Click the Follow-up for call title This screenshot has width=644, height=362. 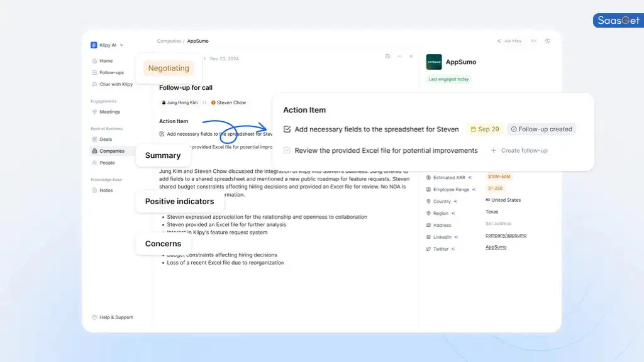pyautogui.click(x=186, y=87)
